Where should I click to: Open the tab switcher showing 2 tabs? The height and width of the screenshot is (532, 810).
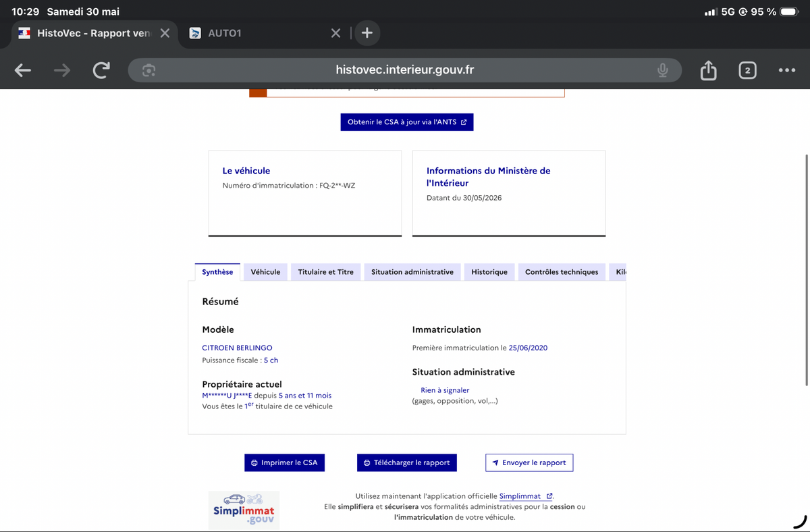point(747,70)
